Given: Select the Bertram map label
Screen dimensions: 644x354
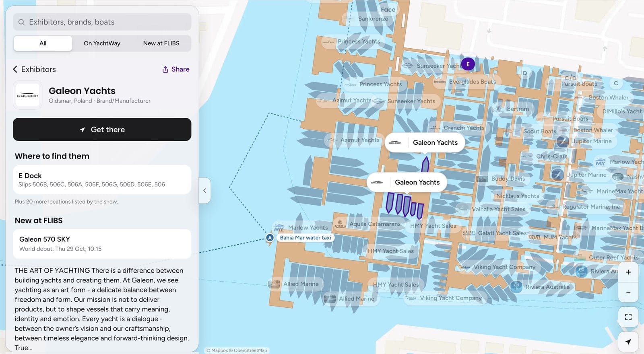Looking at the screenshot, I should tap(512, 109).
